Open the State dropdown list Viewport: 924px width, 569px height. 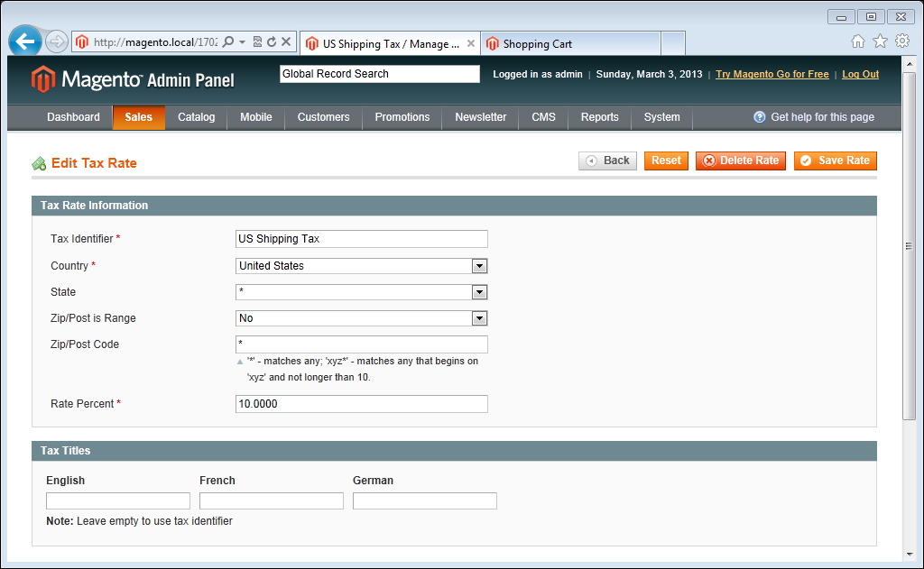[480, 292]
